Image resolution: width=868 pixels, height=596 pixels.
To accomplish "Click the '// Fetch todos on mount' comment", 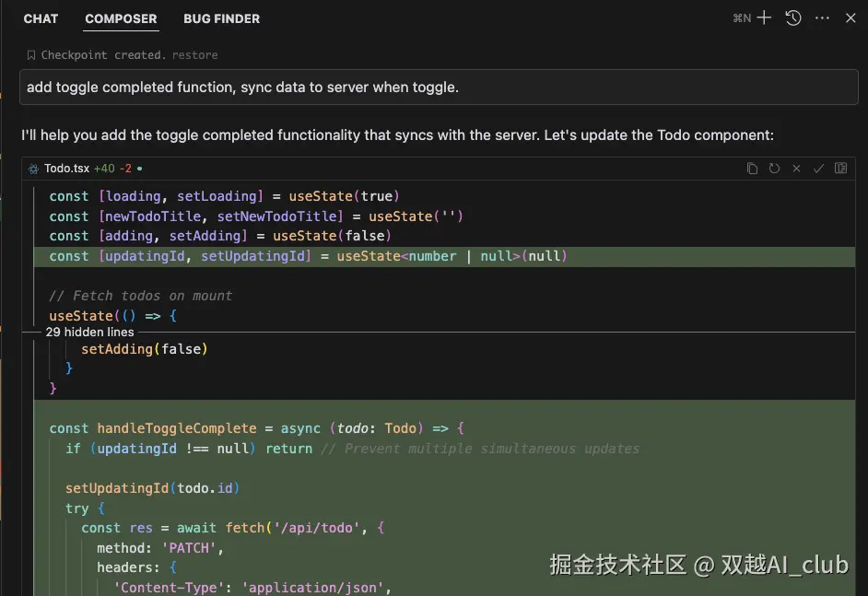I will tap(141, 296).
